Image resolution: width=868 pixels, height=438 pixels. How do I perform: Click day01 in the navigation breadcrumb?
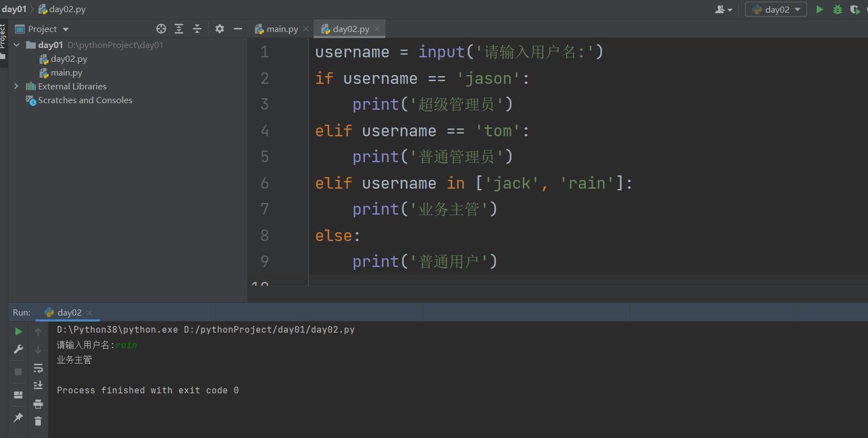(x=14, y=9)
